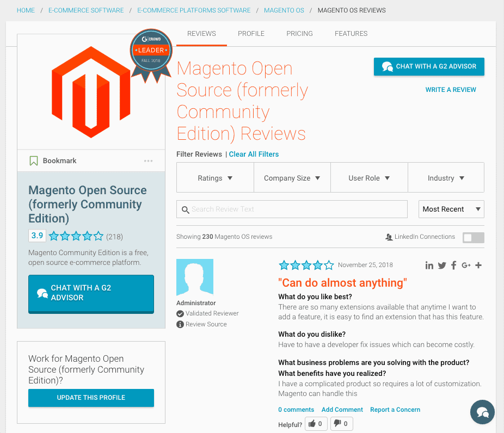The image size is (504, 433).
Task: Click the Write a Review link
Action: tap(451, 90)
